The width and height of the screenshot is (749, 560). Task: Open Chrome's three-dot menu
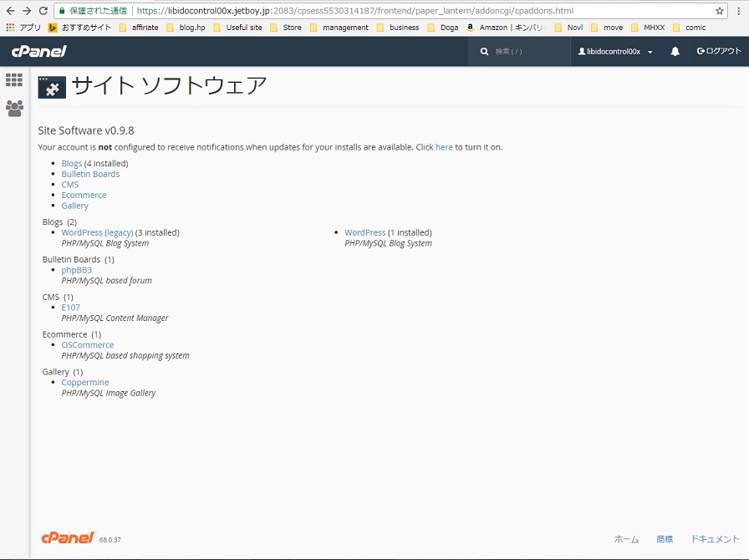(738, 11)
